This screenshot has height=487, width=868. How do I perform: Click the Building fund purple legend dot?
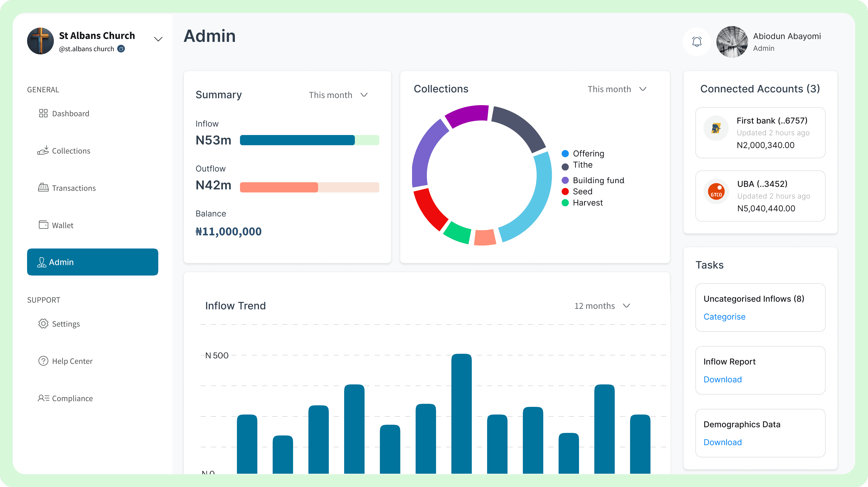point(565,180)
